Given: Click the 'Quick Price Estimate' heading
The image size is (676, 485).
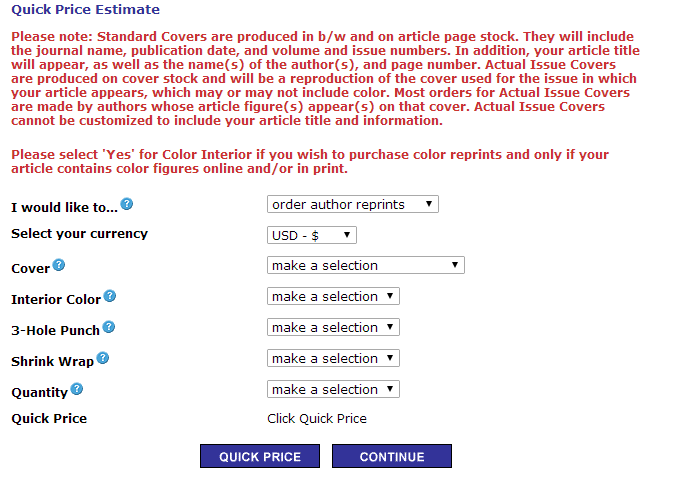Looking at the screenshot, I should click(85, 10).
